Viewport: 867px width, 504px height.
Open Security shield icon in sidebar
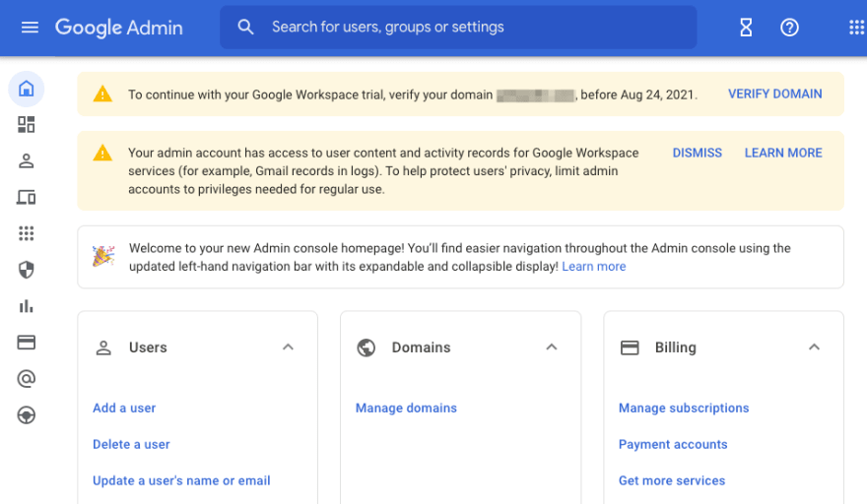26,270
